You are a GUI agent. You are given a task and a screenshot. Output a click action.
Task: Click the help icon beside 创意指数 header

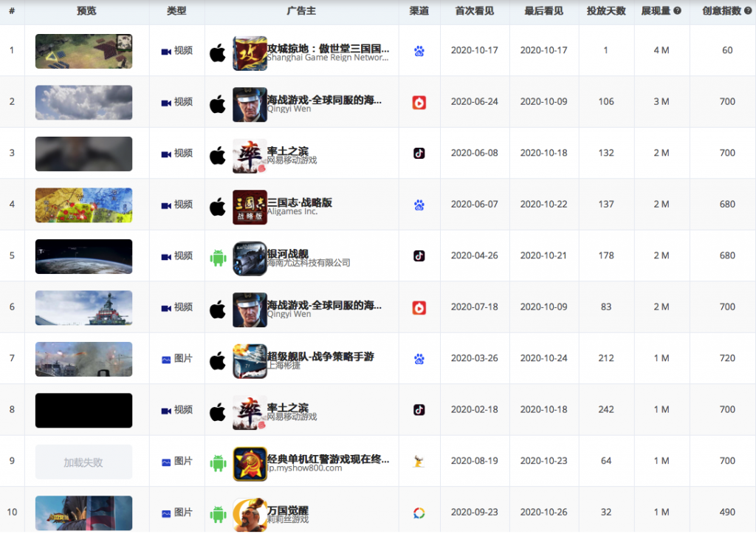pos(748,11)
